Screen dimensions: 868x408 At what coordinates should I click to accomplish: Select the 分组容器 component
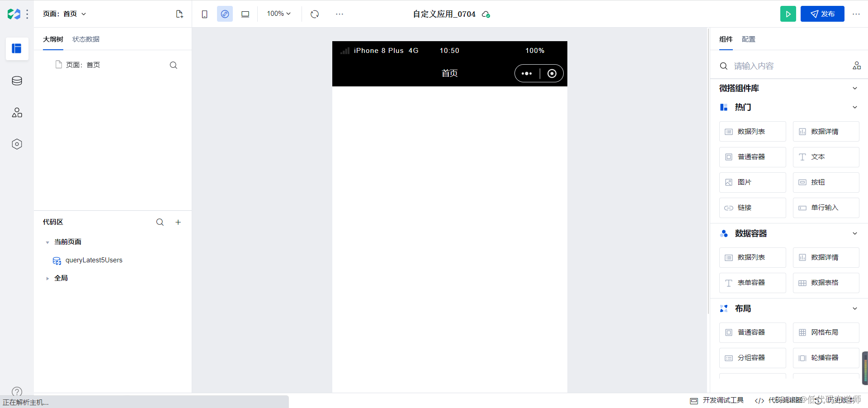(753, 358)
